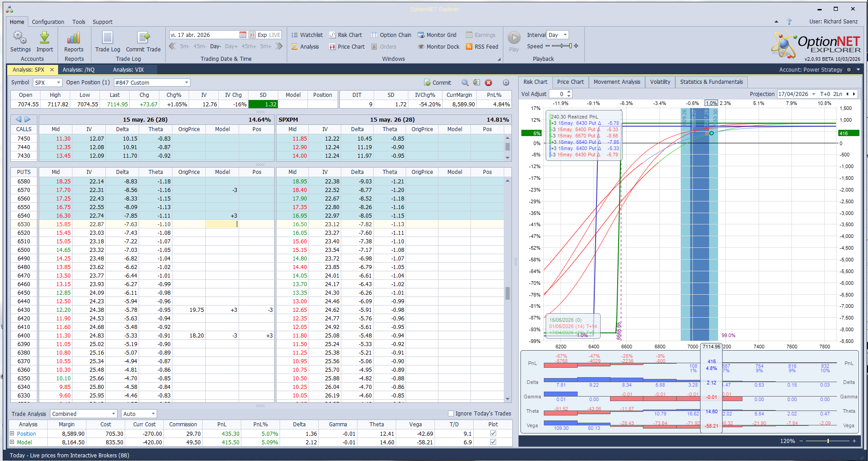Open the Trade Log icon
This screenshot has width=868, height=461.
108,41
